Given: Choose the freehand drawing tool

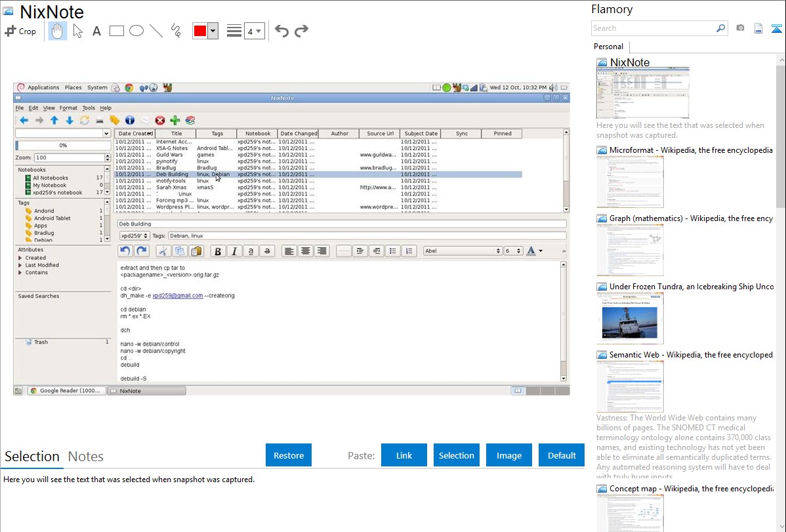Looking at the screenshot, I should (x=176, y=31).
